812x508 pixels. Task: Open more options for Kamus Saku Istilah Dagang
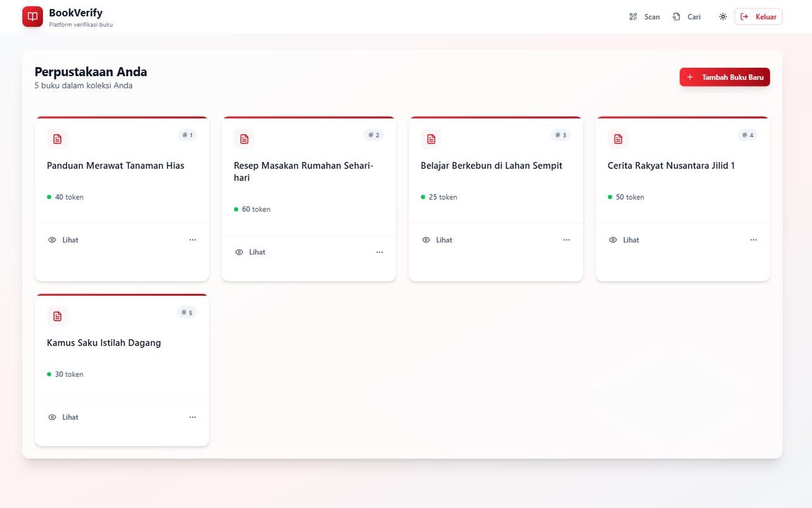pos(193,417)
